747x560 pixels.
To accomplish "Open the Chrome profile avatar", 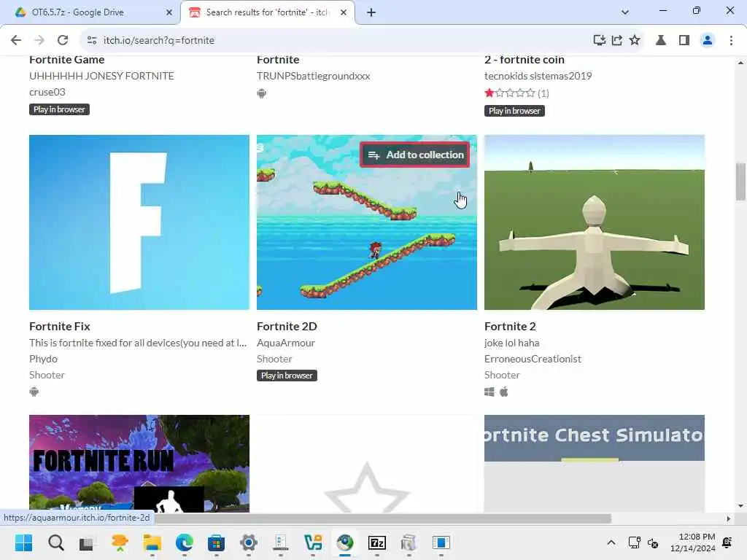I will [x=708, y=41].
